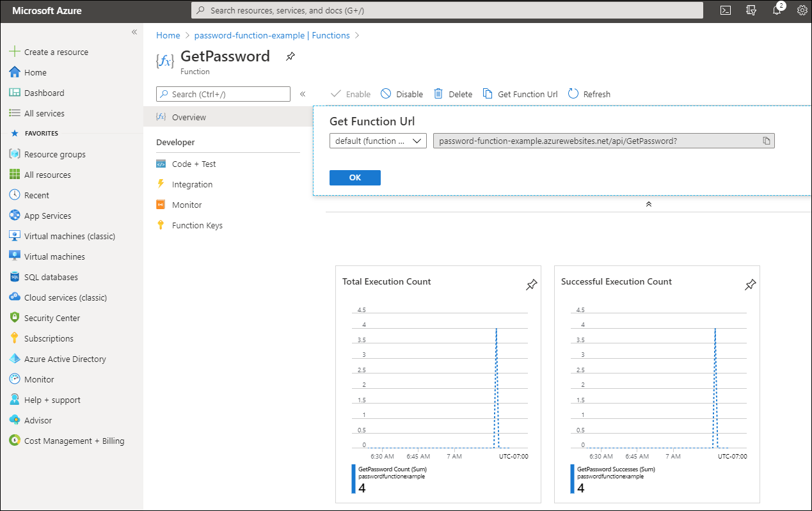Click the Search (Ctrl+/) menu filter box

pos(223,94)
